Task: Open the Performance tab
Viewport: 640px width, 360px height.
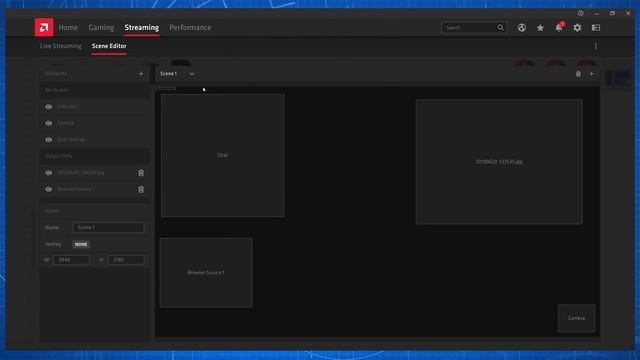Action: click(x=190, y=27)
